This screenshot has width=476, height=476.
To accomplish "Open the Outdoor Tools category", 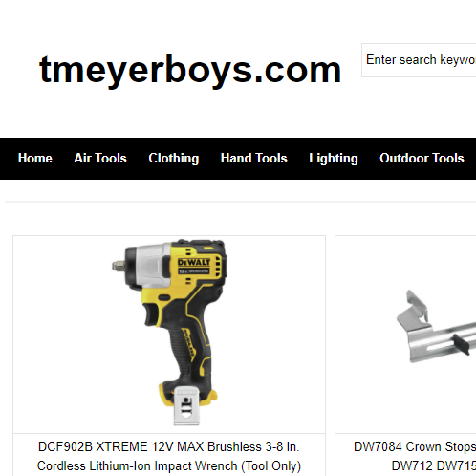I will tap(422, 159).
